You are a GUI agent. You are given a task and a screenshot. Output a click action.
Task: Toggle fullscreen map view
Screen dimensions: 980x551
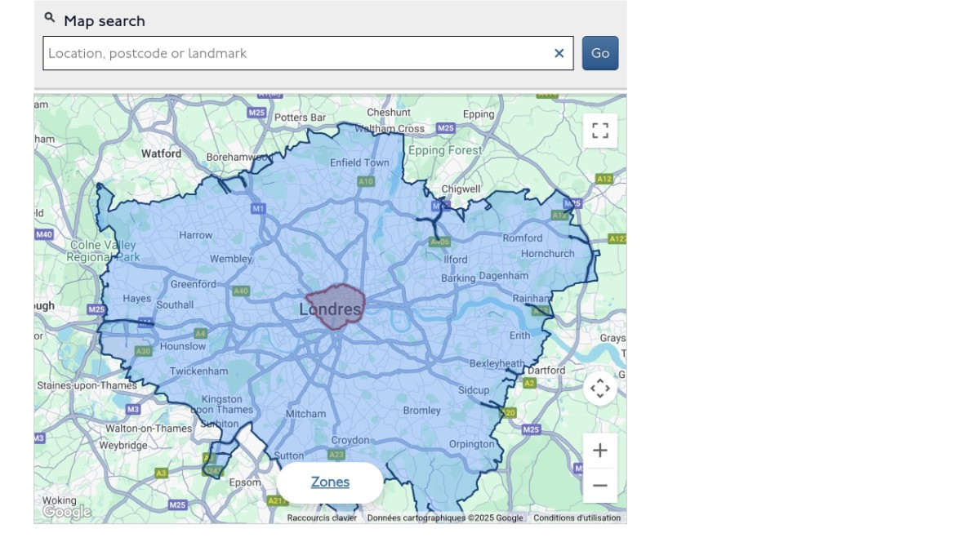(x=600, y=131)
